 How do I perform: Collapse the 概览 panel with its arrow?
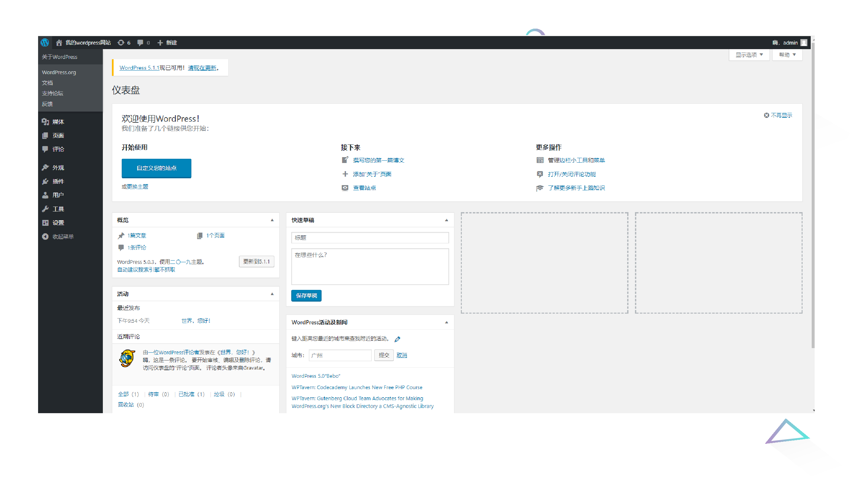[272, 220]
